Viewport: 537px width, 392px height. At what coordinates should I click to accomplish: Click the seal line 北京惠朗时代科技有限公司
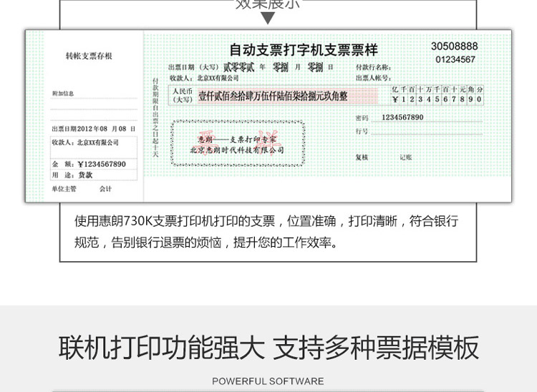(x=237, y=150)
